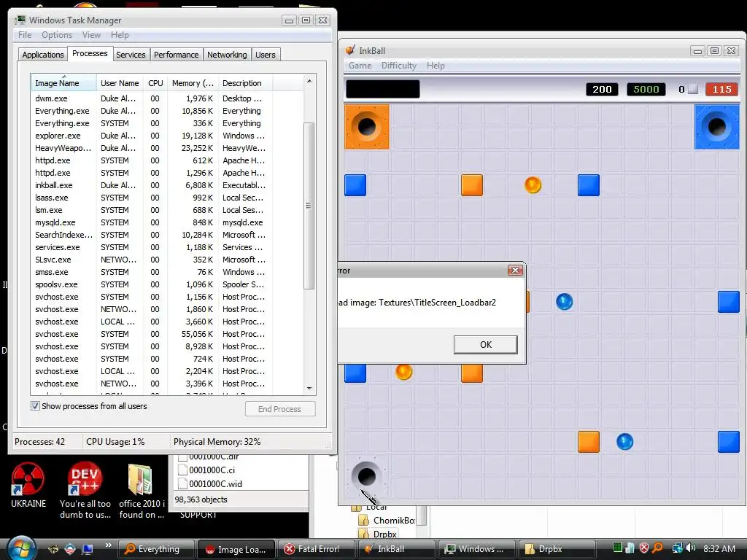Open InkBall's Game menu

(360, 66)
